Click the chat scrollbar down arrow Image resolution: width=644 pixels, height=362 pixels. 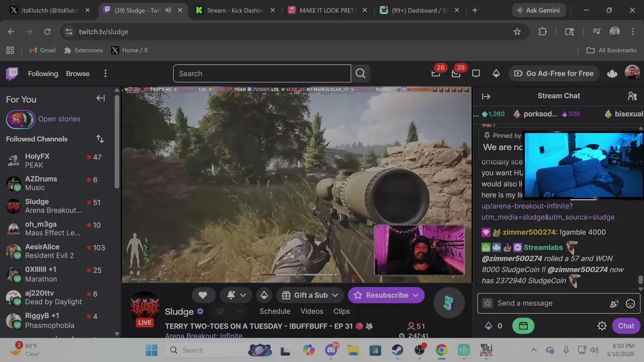tap(640, 289)
